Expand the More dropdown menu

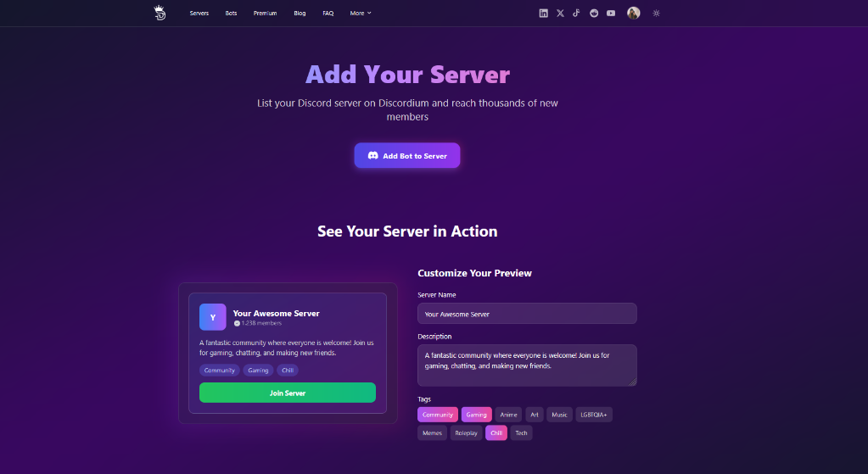361,14
